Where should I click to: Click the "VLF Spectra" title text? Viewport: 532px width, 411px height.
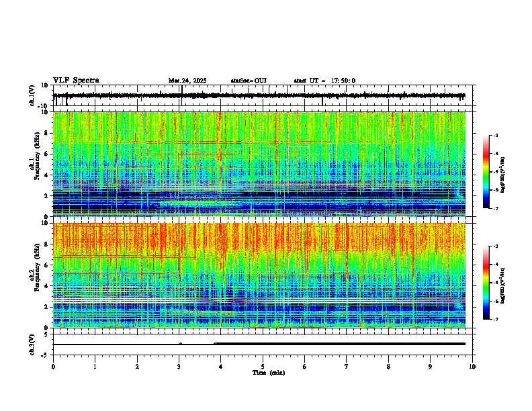[76, 81]
